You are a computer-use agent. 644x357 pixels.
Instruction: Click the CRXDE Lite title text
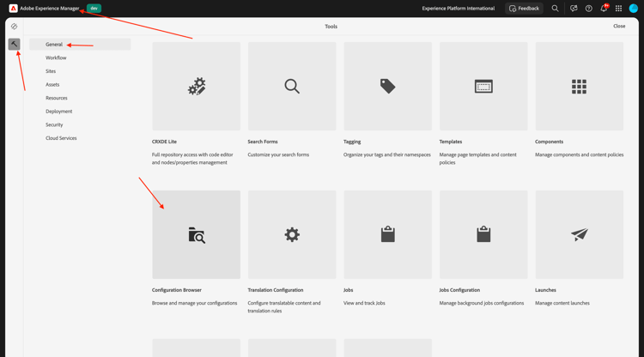pyautogui.click(x=164, y=142)
